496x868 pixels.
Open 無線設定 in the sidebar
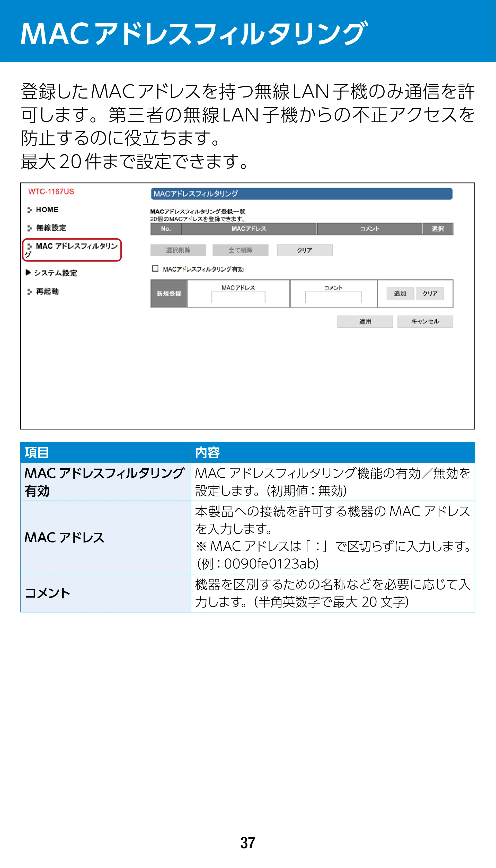pyautogui.click(x=51, y=228)
